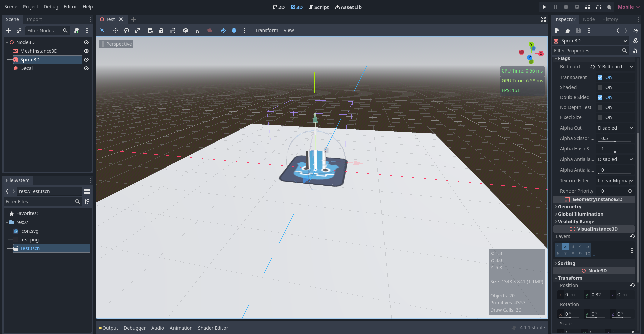Select the Scale tool

coord(138,30)
